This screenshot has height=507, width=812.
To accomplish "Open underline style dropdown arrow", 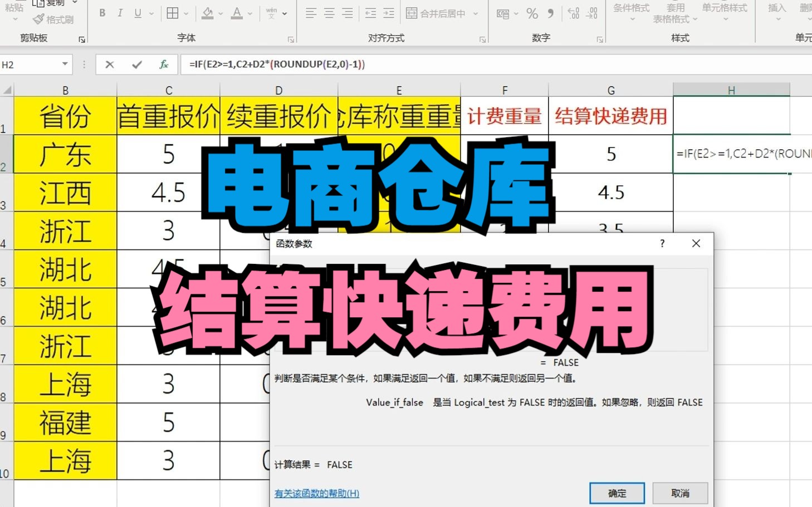I will [151, 13].
